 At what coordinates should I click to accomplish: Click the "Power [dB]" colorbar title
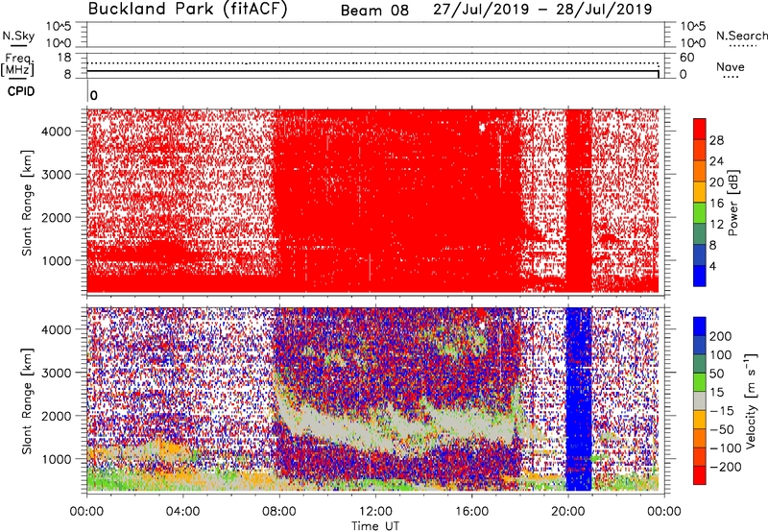pos(733,203)
